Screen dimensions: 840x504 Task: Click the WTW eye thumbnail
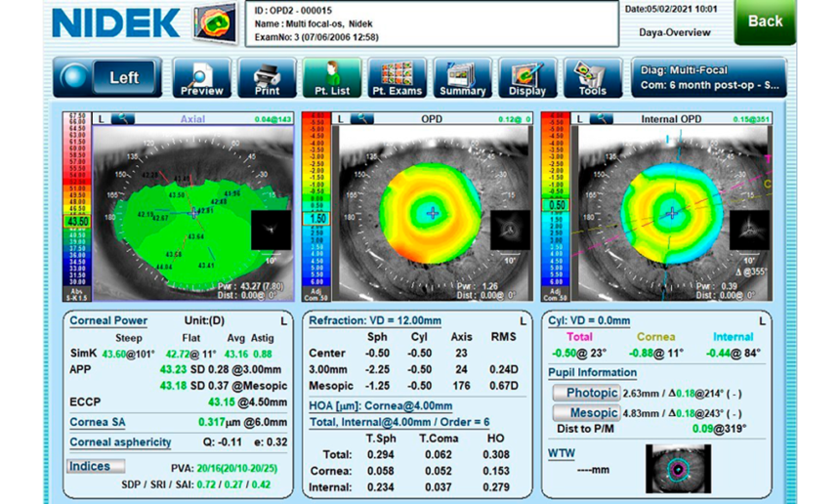[678, 469]
